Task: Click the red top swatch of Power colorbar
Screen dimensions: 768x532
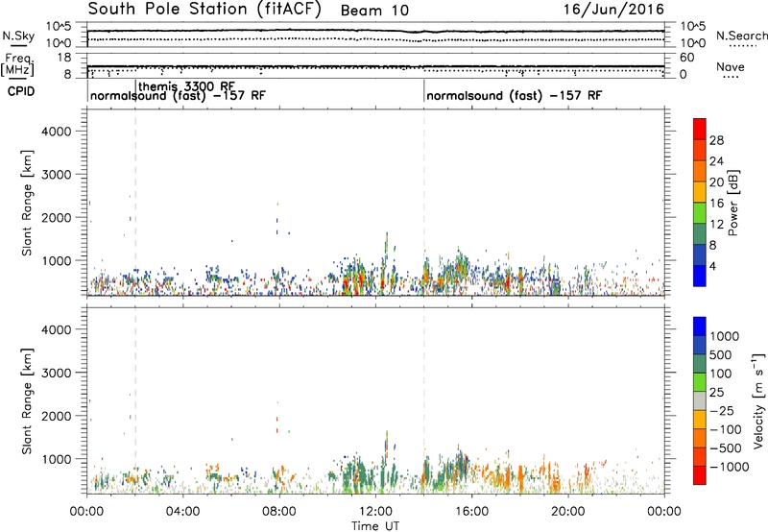Action: coord(700,129)
